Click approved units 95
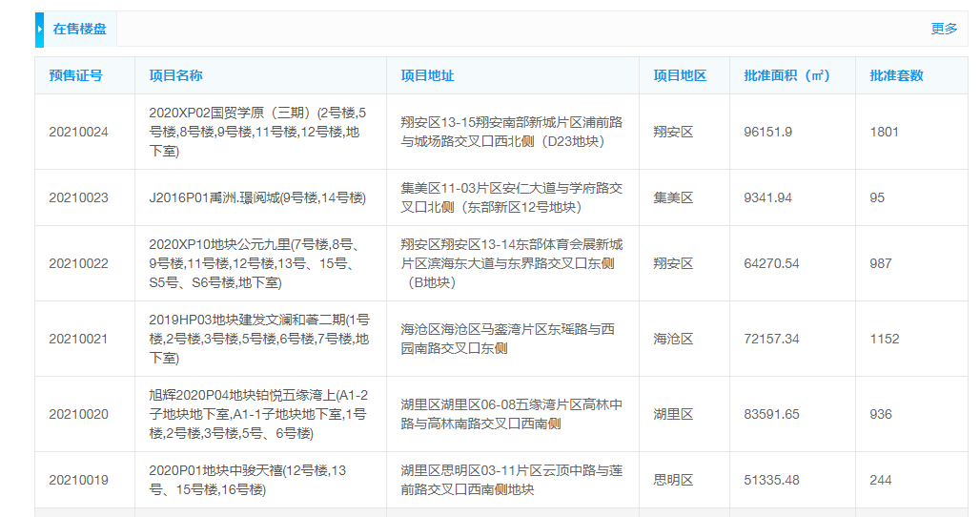The width and height of the screenshot is (980, 517). tap(877, 197)
